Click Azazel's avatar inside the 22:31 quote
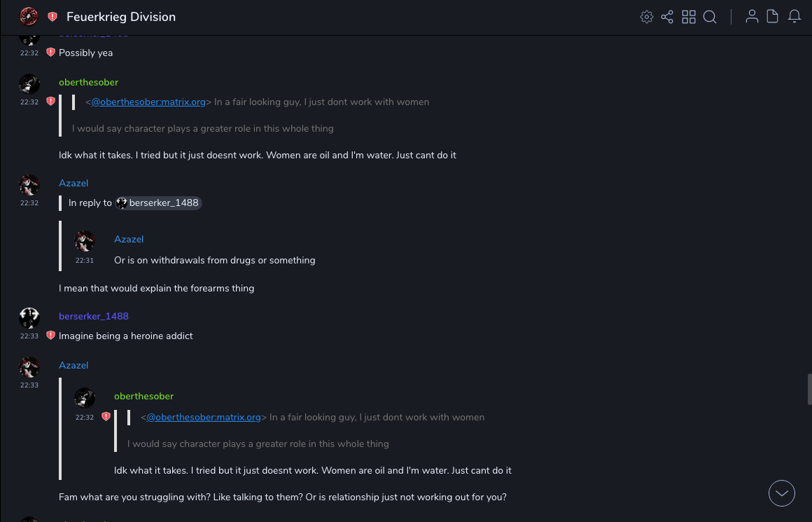The image size is (812, 522). (x=85, y=241)
